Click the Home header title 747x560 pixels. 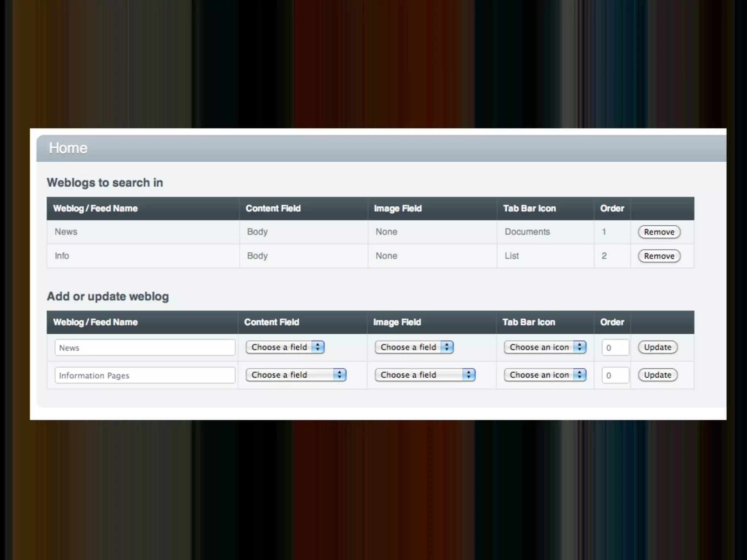(x=68, y=148)
